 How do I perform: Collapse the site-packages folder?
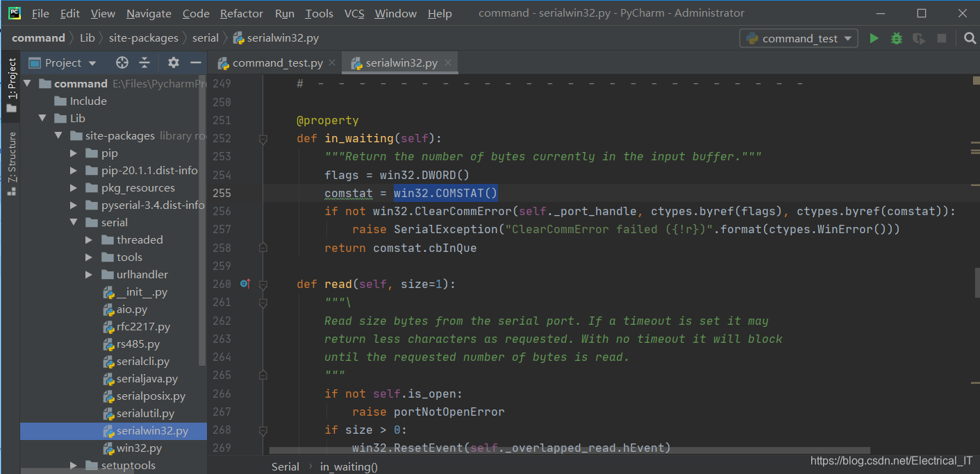pyautogui.click(x=58, y=136)
